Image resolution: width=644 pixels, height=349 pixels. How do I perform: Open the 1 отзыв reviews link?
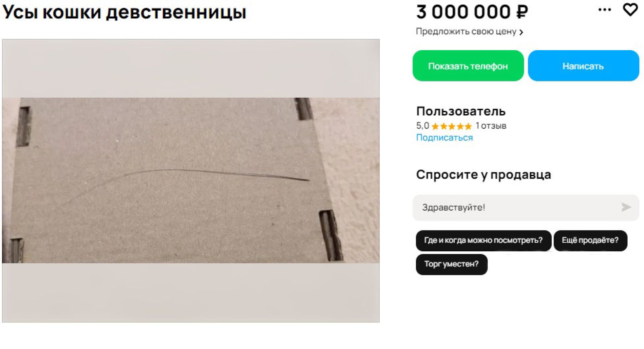tap(491, 126)
